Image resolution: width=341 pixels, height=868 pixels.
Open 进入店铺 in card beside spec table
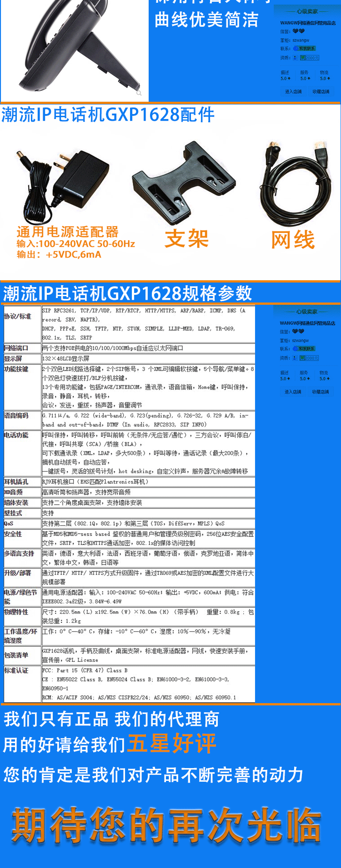click(293, 392)
